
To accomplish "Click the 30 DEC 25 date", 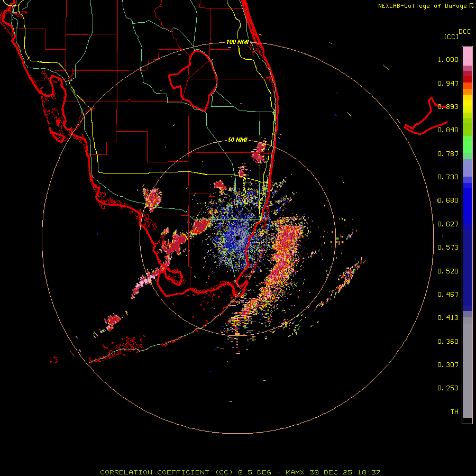I will [331, 472].
